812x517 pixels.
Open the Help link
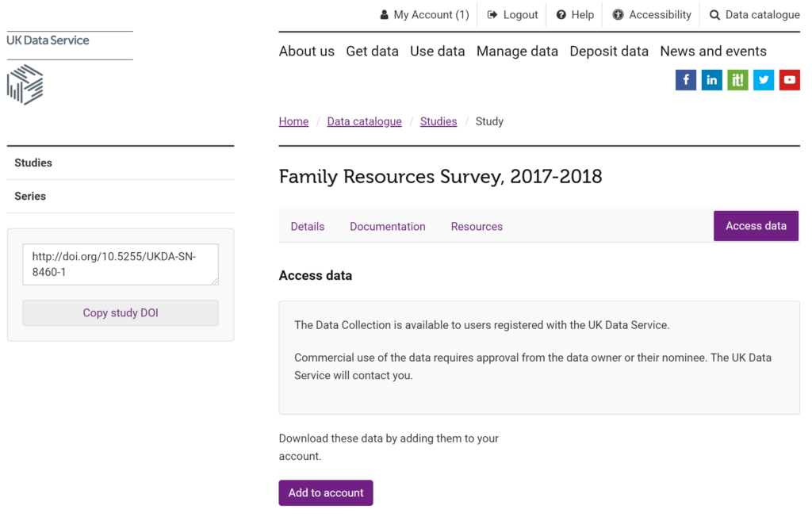[x=575, y=14]
